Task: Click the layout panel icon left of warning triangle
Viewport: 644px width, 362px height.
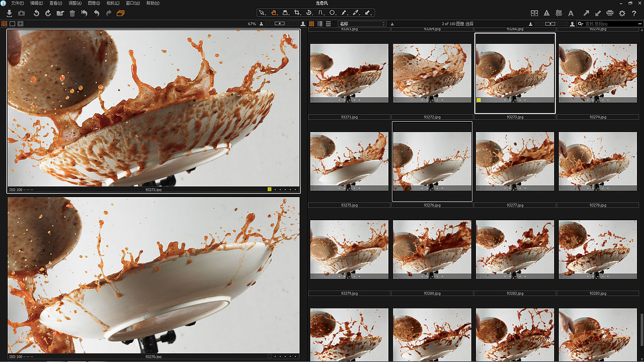Action: coord(535,14)
